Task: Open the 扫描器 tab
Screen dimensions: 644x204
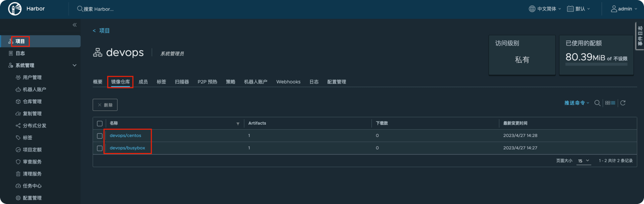Action: [182, 82]
